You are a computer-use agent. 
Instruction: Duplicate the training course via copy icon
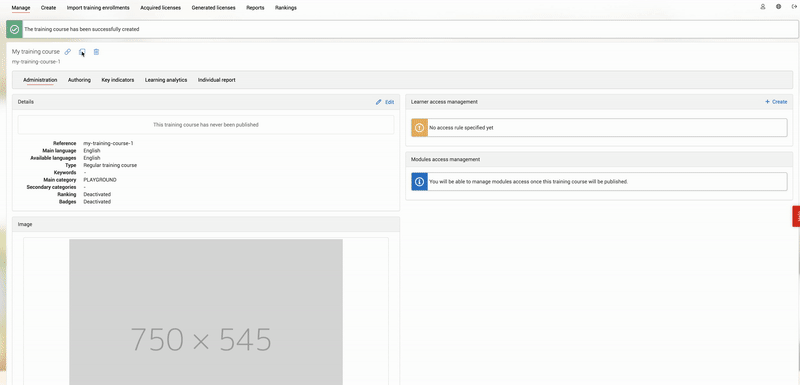pyautogui.click(x=82, y=52)
